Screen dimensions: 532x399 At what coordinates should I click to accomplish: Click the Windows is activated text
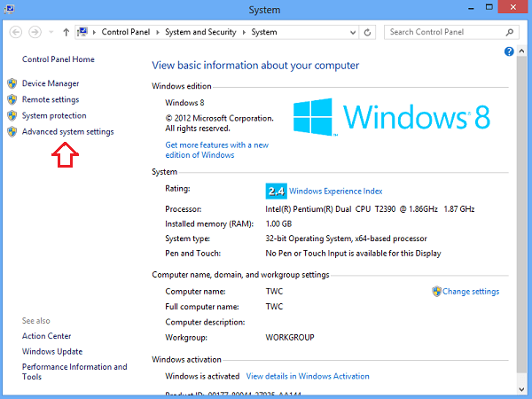click(202, 376)
